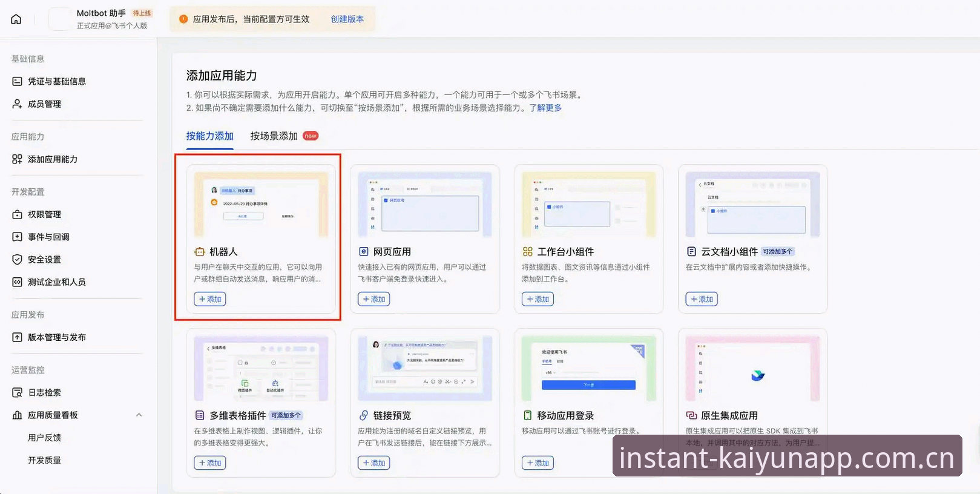980x494 pixels.
Task: Click the Moltbot 助手 app avatar
Action: coord(59,19)
